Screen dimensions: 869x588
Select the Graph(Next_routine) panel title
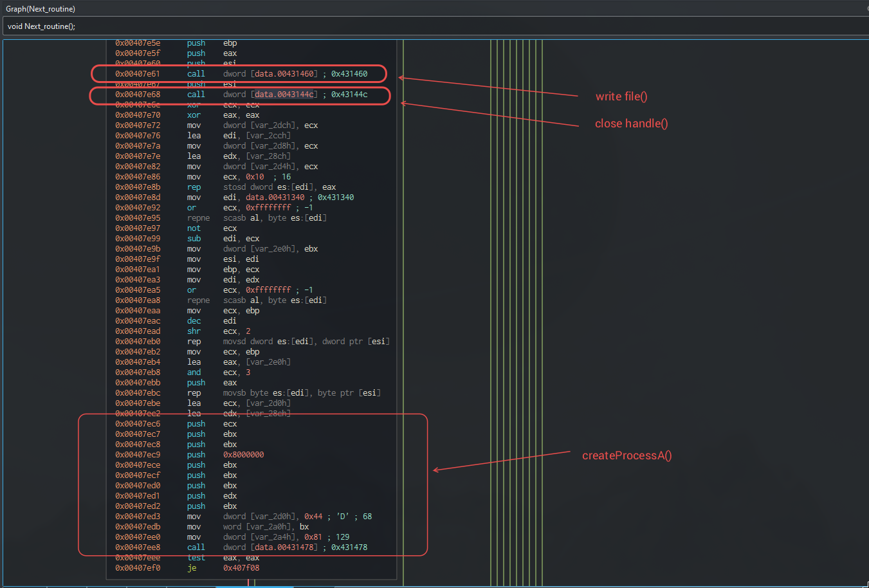click(41, 9)
